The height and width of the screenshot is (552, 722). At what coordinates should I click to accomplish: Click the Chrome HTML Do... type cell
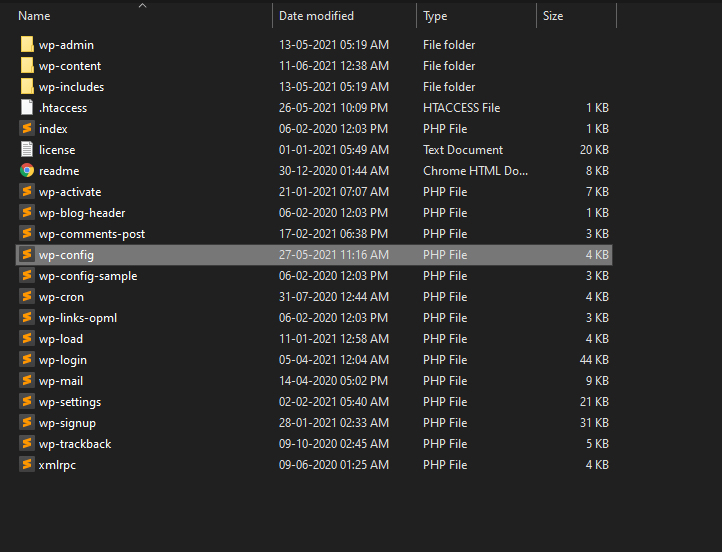tap(475, 171)
